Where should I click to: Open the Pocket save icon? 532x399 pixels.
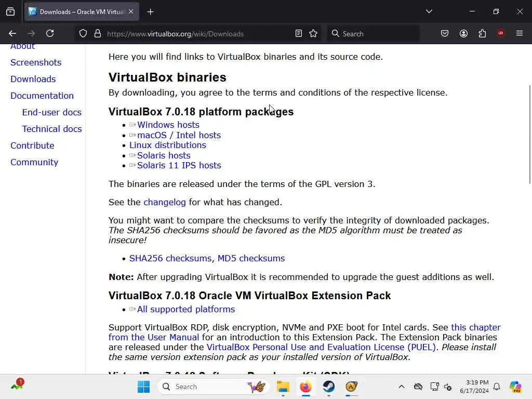[445, 34]
